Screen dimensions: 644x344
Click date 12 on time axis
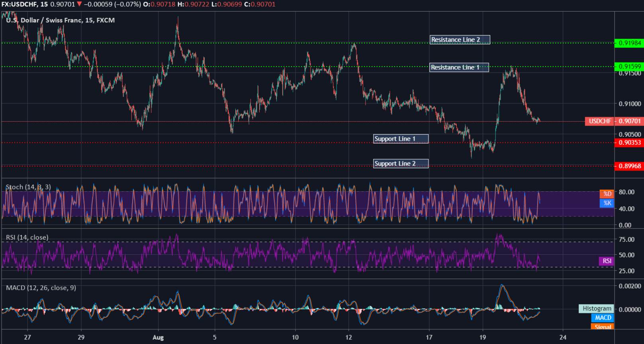point(348,337)
